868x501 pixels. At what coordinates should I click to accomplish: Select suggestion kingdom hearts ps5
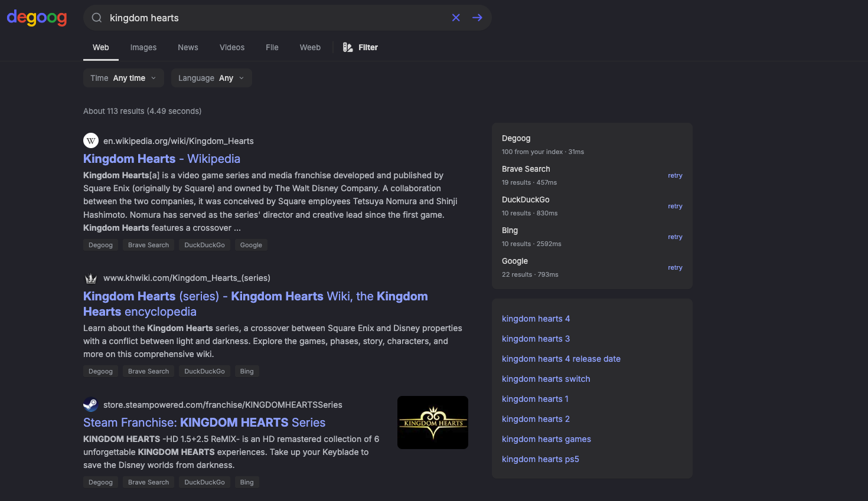[x=540, y=459]
